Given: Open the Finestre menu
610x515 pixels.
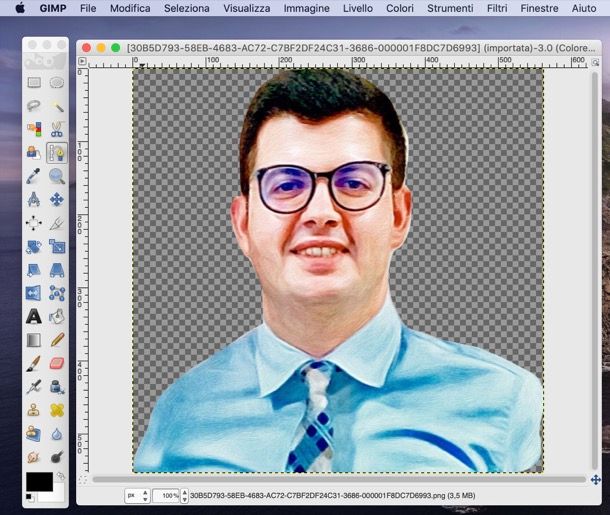Looking at the screenshot, I should 539,8.
